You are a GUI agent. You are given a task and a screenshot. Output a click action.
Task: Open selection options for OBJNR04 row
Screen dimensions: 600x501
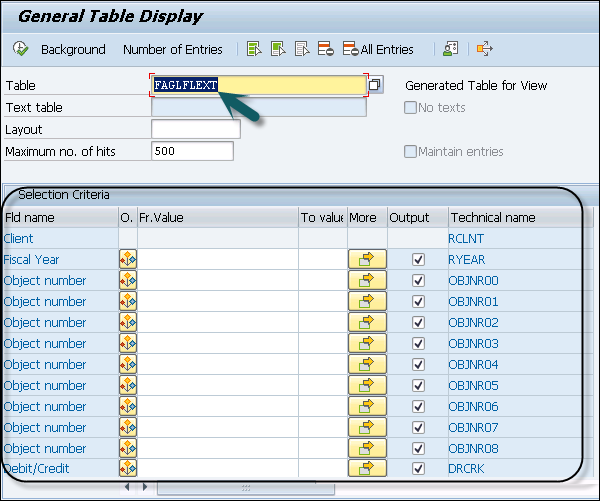point(128,365)
